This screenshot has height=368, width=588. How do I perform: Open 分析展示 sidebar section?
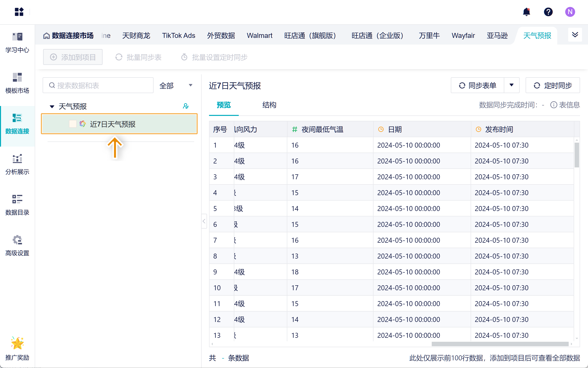click(x=17, y=164)
